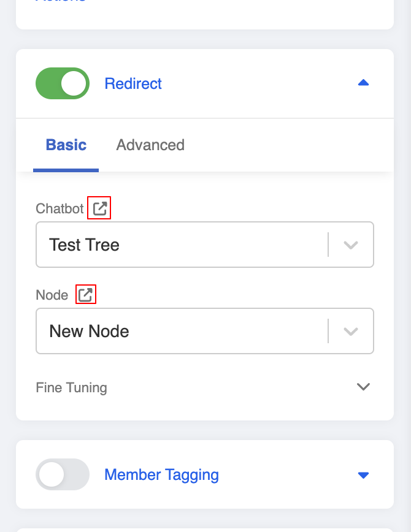Click the Node field label
This screenshot has width=411, height=532.
coord(52,295)
